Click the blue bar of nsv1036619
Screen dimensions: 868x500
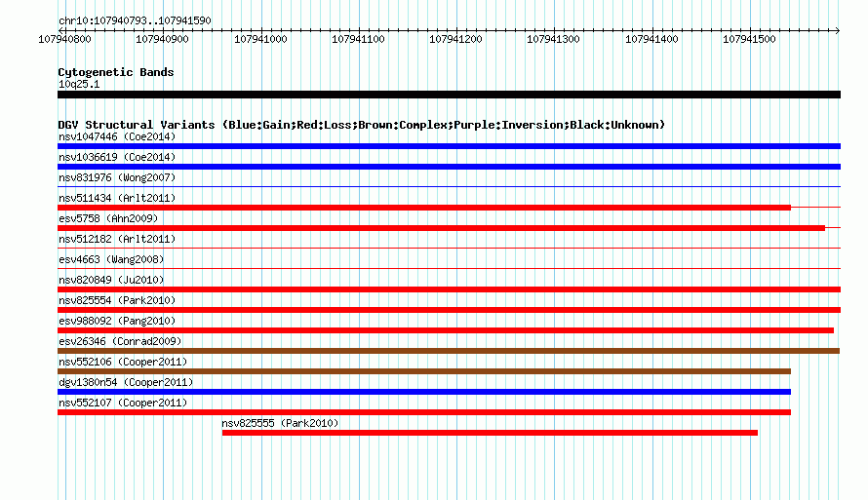(x=449, y=167)
